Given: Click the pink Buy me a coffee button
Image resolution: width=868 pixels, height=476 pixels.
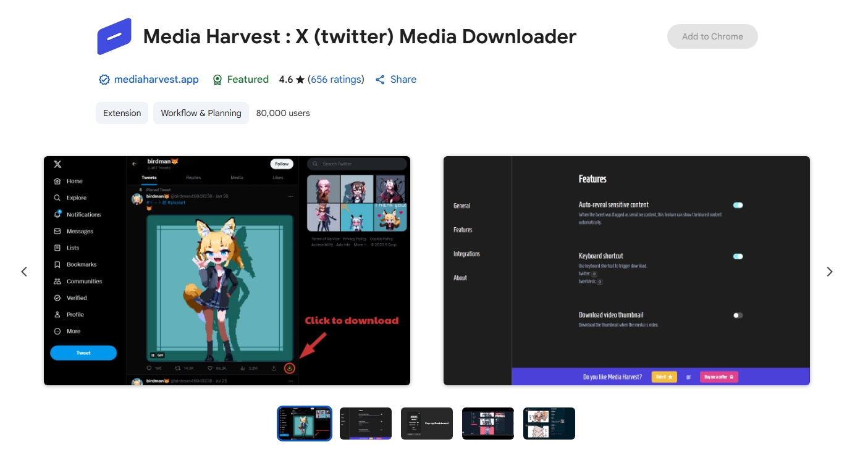Looking at the screenshot, I should (719, 377).
